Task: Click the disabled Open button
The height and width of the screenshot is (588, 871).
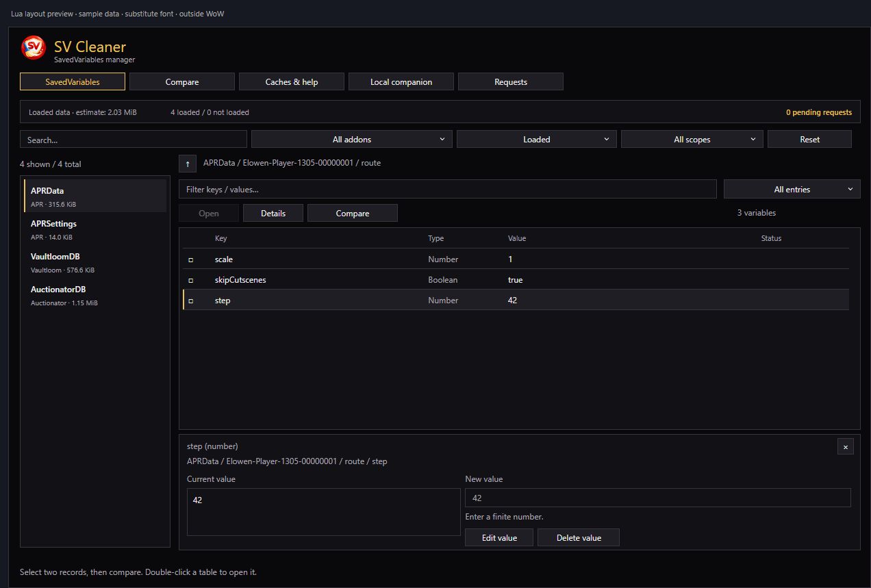Action: (209, 213)
